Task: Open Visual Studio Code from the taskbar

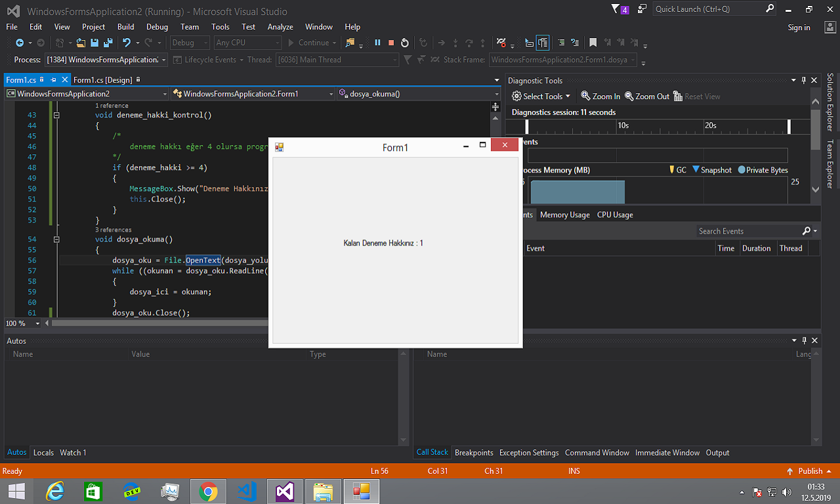Action: pos(246,491)
